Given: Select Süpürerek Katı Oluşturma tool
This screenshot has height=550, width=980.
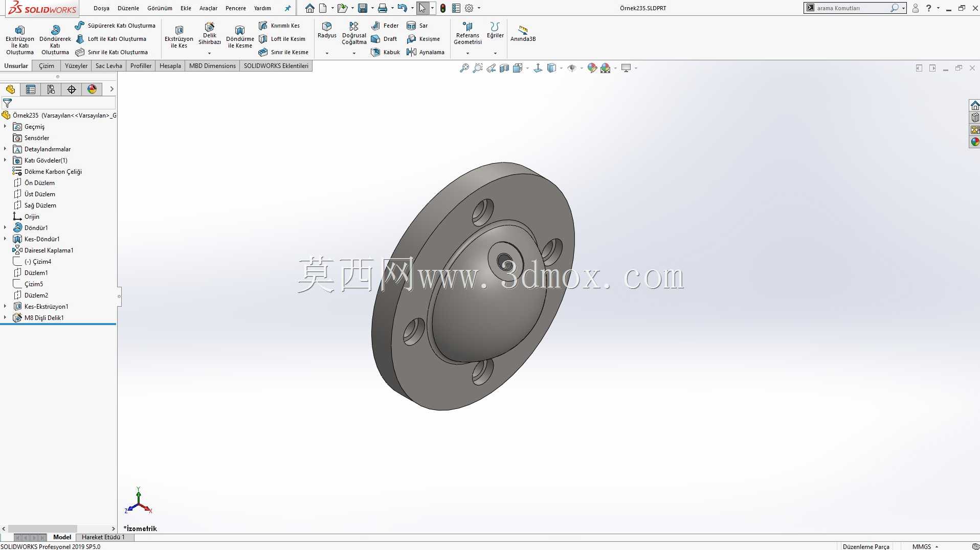Looking at the screenshot, I should tap(115, 26).
